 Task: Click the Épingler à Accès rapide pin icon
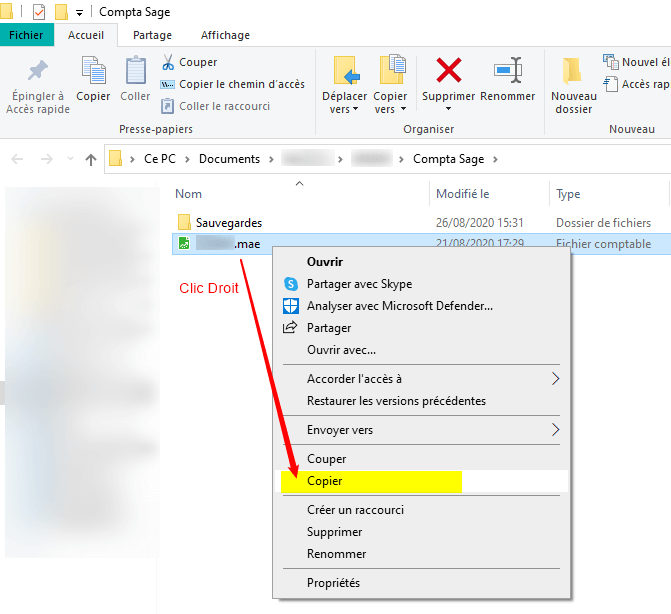[37, 71]
